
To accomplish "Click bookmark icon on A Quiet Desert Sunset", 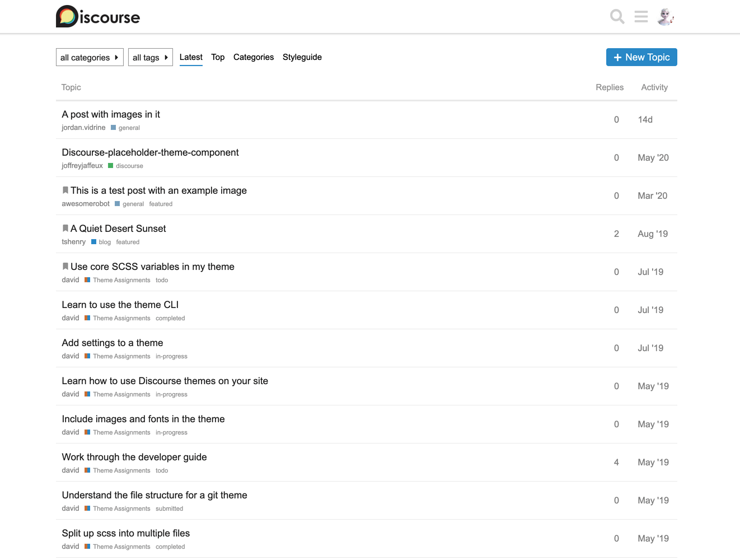I will [x=65, y=228].
